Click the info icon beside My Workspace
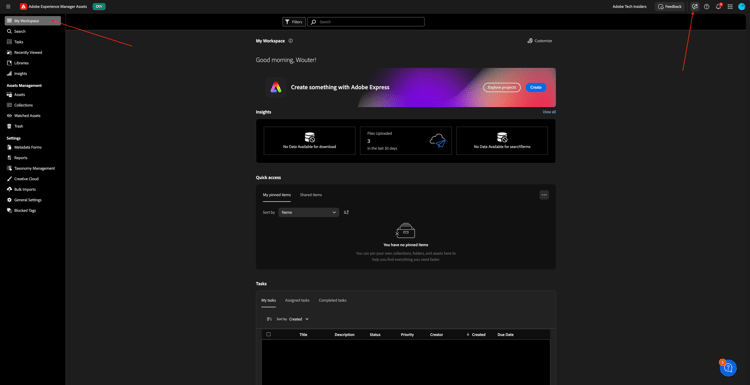This screenshot has height=385, width=750. tap(291, 41)
